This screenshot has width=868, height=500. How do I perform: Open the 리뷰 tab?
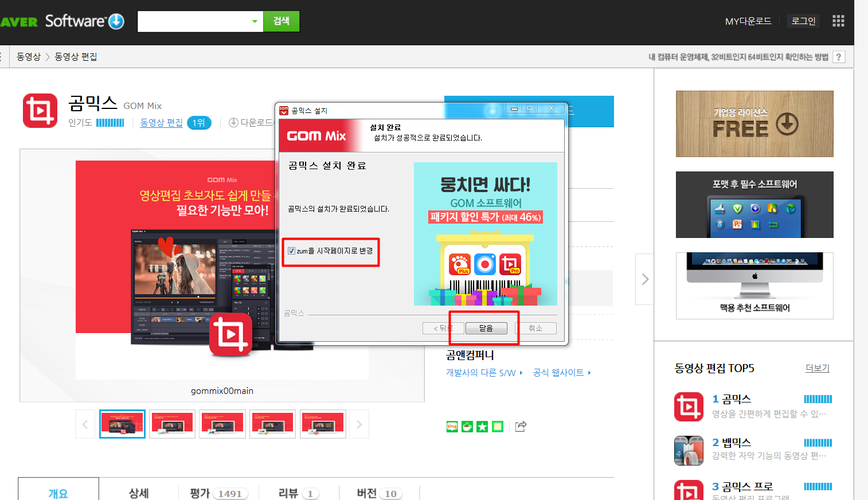coord(299,493)
